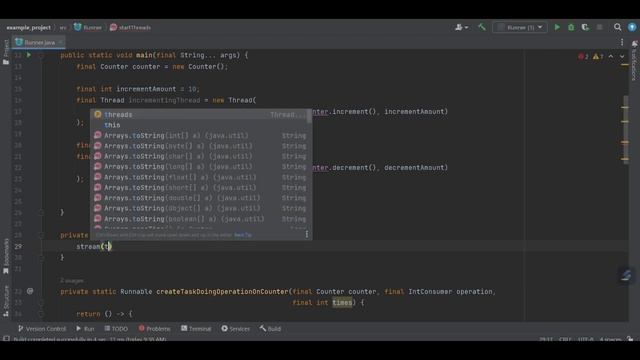The height and width of the screenshot is (360, 640).
Task: Open completion popup options kebab menu
Action: tap(307, 235)
